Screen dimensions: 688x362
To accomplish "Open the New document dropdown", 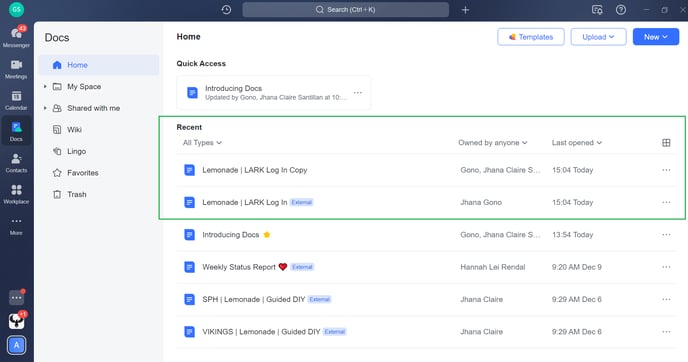I will (x=656, y=37).
